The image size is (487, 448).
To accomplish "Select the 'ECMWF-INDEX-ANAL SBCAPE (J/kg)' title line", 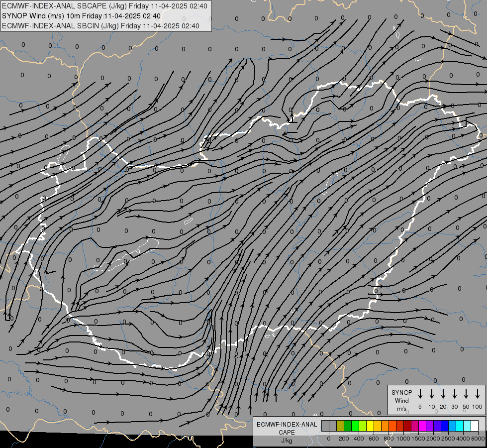I will point(104,6).
